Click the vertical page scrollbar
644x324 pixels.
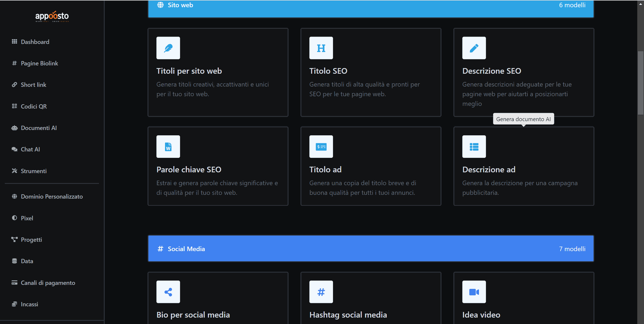[x=640, y=84]
